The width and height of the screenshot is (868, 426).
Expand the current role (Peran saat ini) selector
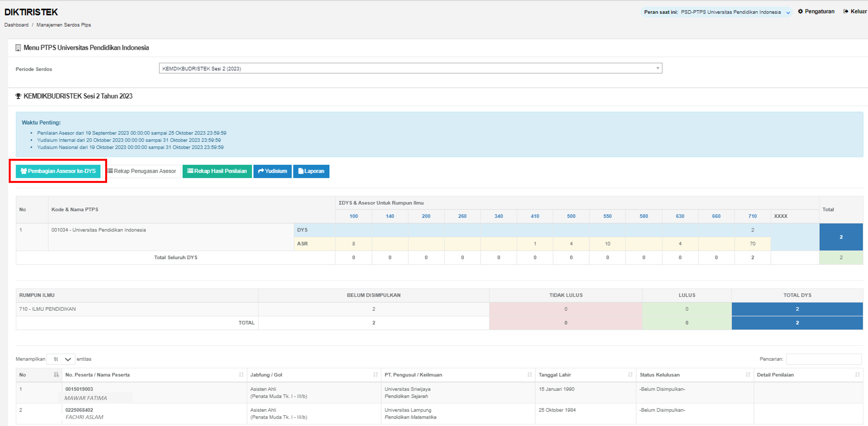pyautogui.click(x=716, y=12)
